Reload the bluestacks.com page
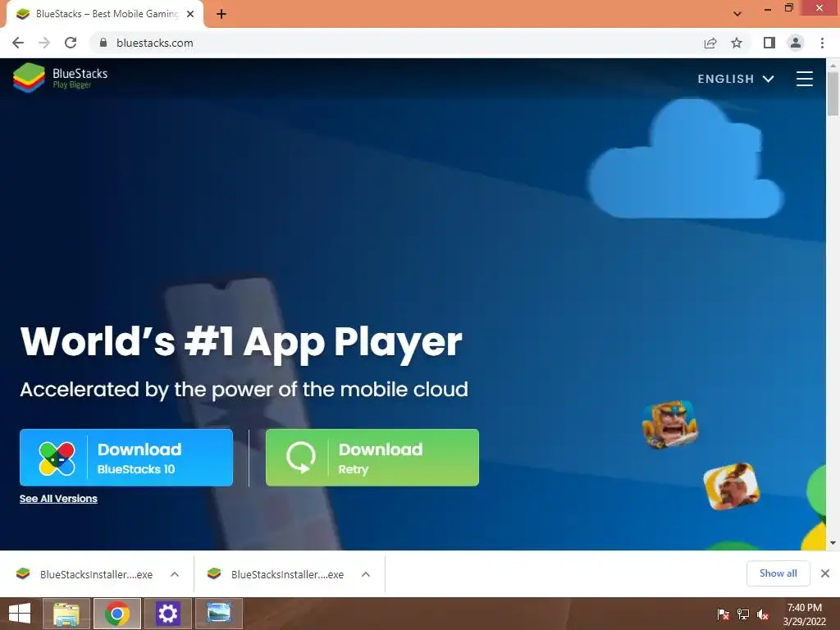The width and height of the screenshot is (840, 630). point(71,43)
